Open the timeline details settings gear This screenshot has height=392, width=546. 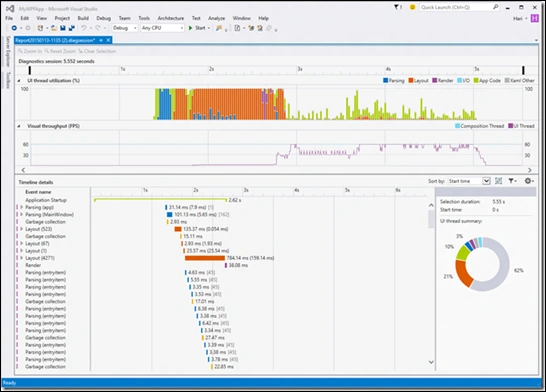[528, 181]
